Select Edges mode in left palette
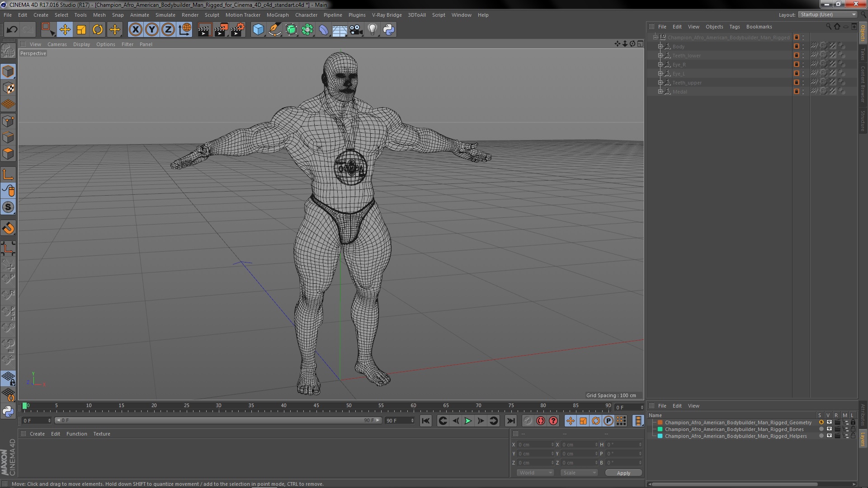868x488 pixels. tap(8, 137)
